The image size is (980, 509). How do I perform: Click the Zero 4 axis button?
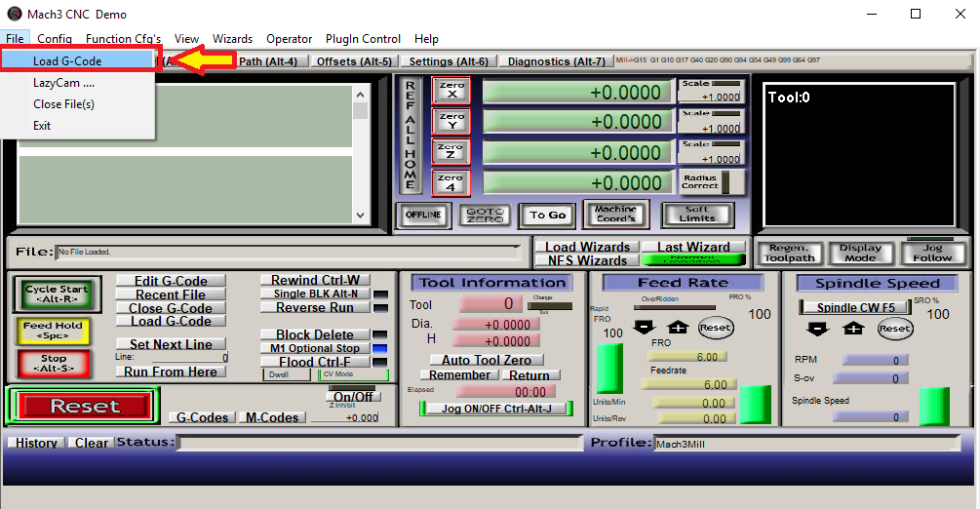coord(451,182)
